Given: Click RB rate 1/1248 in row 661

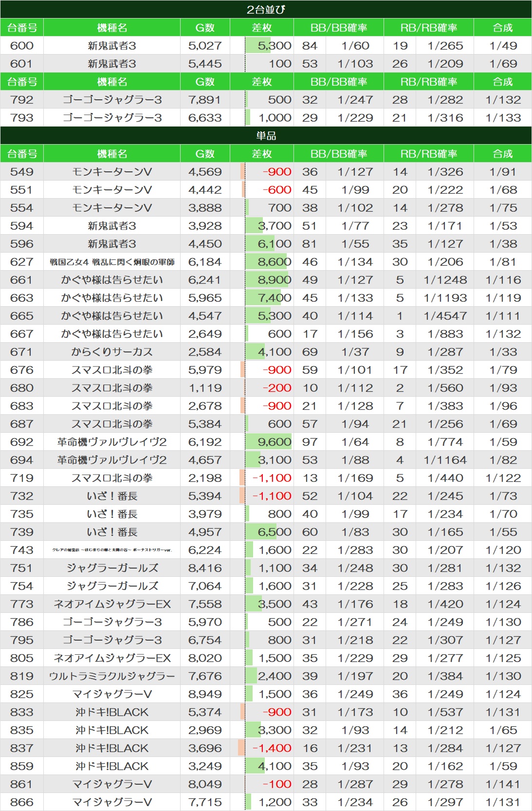Looking at the screenshot, I should pos(445,280).
